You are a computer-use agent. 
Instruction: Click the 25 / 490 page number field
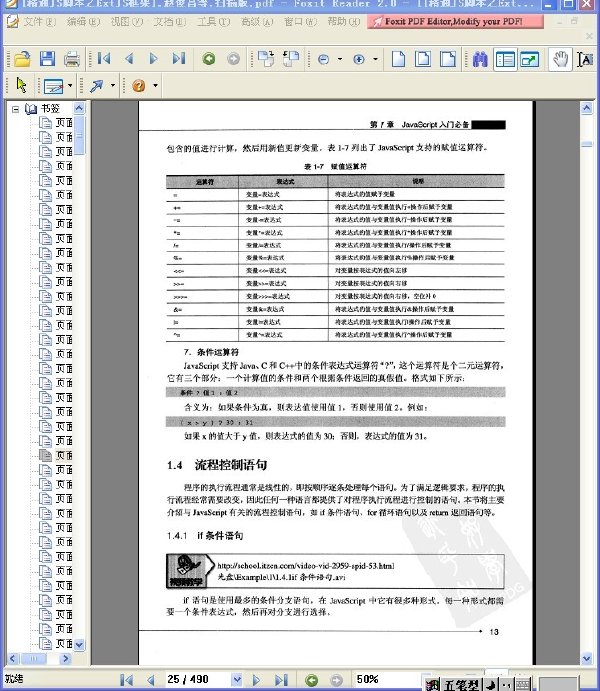(x=197, y=679)
